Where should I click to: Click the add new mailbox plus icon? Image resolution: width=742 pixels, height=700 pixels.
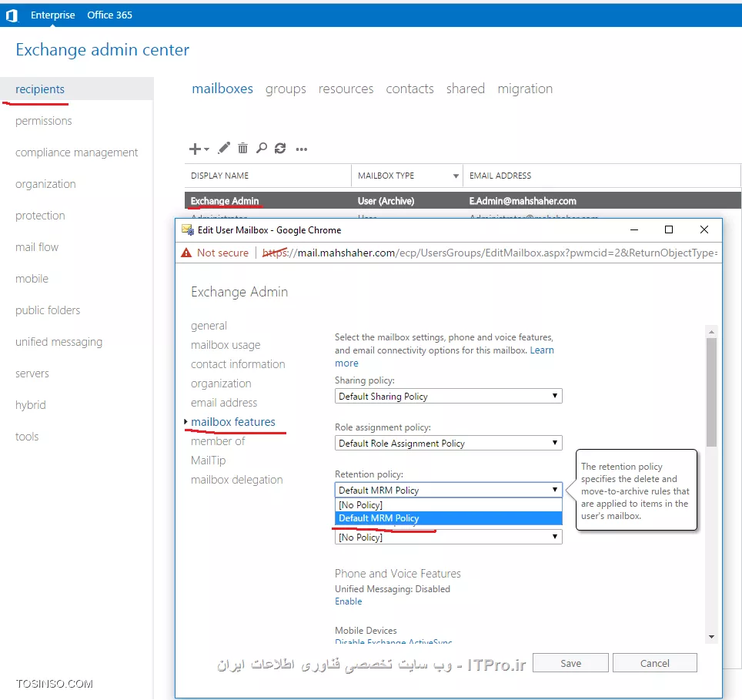195,149
